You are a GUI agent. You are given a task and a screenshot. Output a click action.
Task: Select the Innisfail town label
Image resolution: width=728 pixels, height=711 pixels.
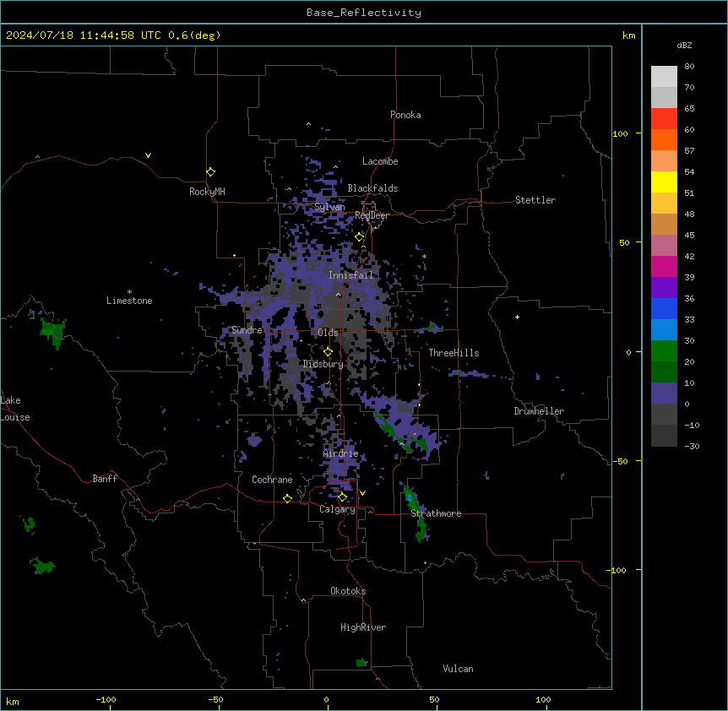tap(350, 275)
